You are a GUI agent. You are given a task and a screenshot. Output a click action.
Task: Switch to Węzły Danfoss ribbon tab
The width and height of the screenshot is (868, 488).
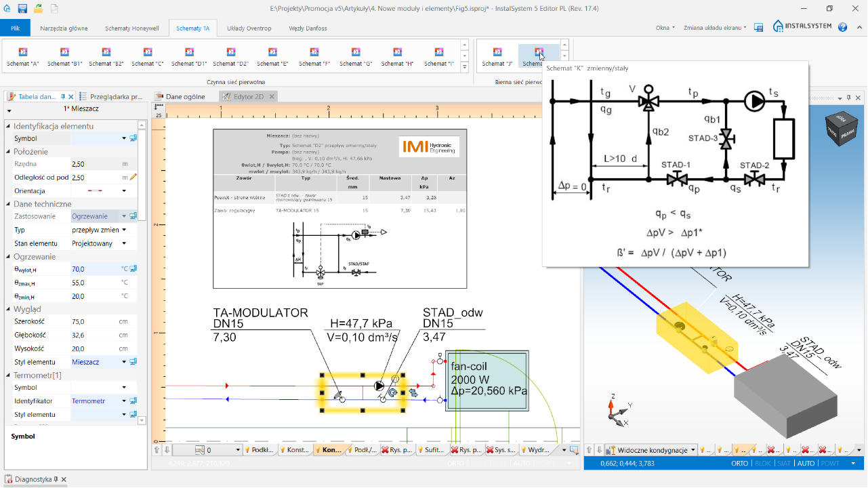pos(308,28)
